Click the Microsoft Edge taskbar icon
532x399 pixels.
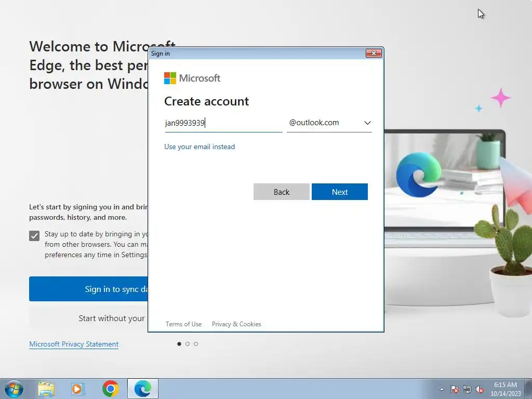click(x=143, y=389)
